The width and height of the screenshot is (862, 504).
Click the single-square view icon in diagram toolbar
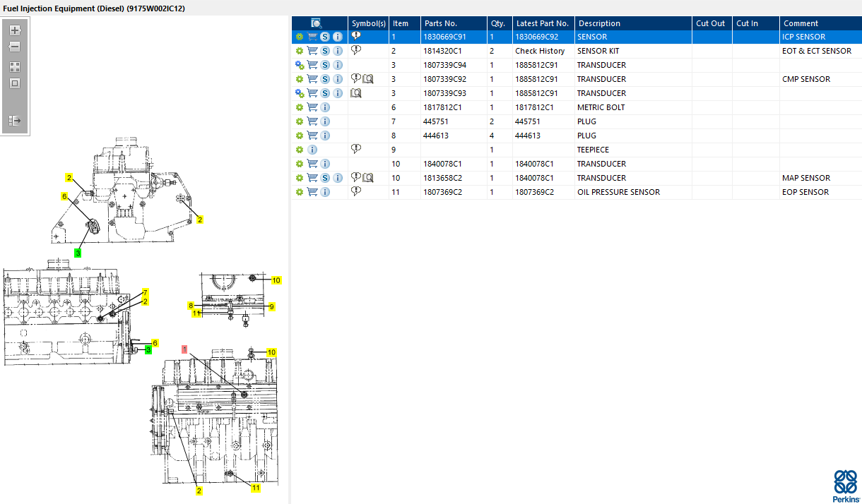tap(15, 83)
